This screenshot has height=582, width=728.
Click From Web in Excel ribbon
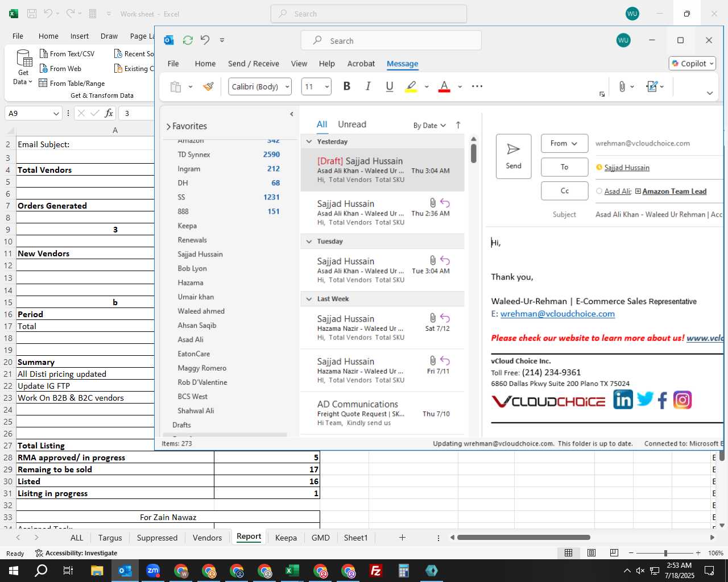[60, 68]
